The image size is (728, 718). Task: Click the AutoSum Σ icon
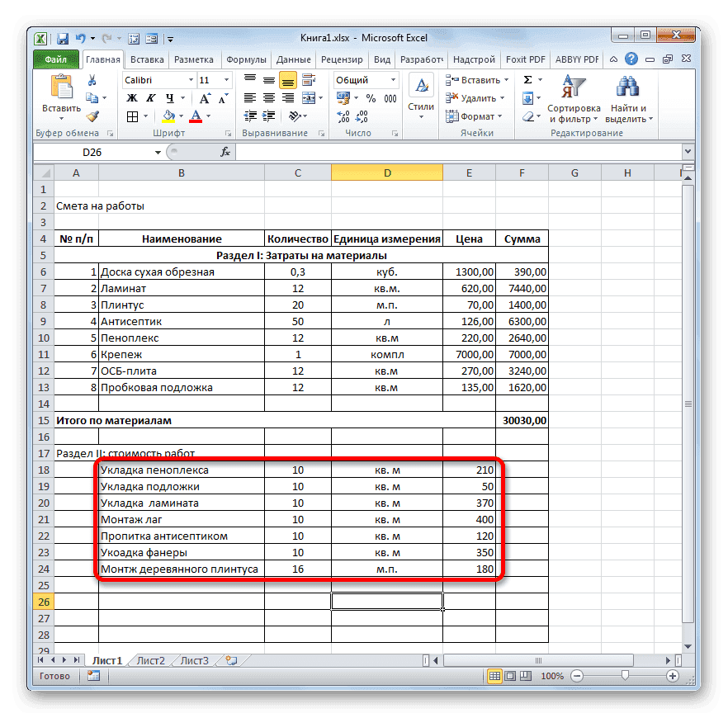tap(527, 80)
